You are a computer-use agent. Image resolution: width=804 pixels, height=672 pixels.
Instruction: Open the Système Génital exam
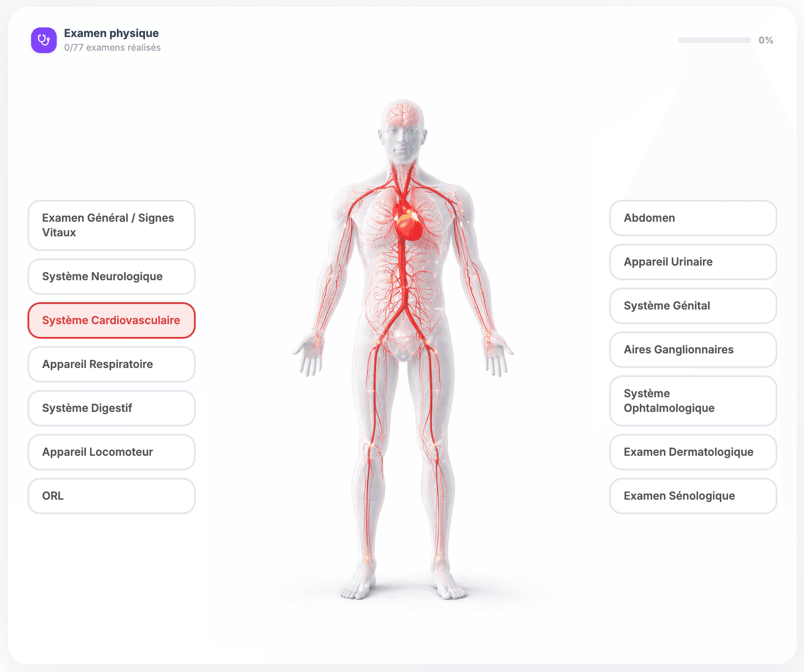pyautogui.click(x=692, y=306)
